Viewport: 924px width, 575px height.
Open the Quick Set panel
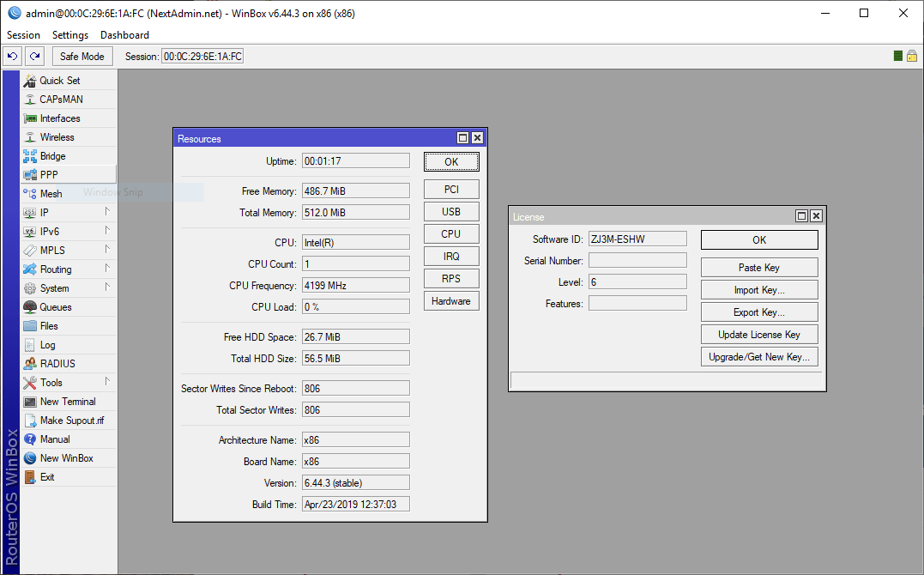[60, 80]
